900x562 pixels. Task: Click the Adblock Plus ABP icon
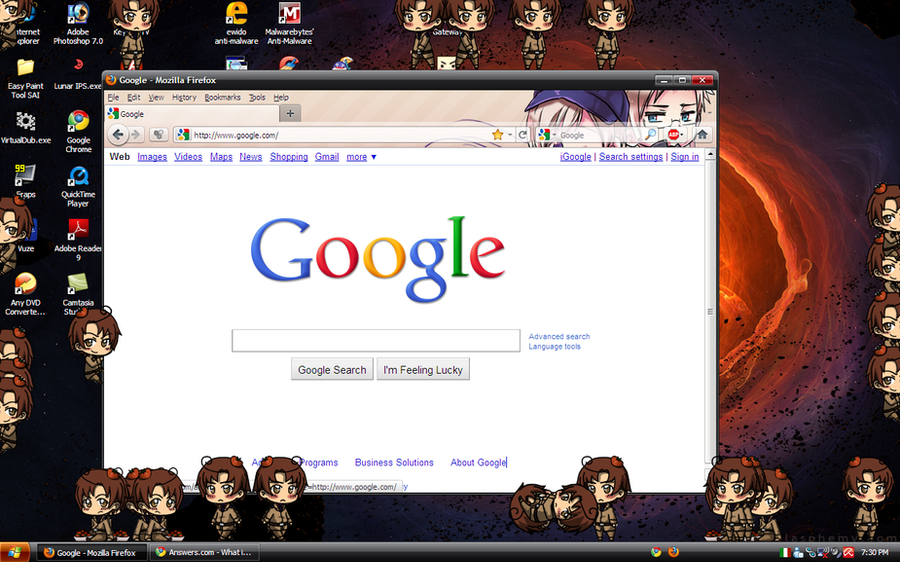673,135
